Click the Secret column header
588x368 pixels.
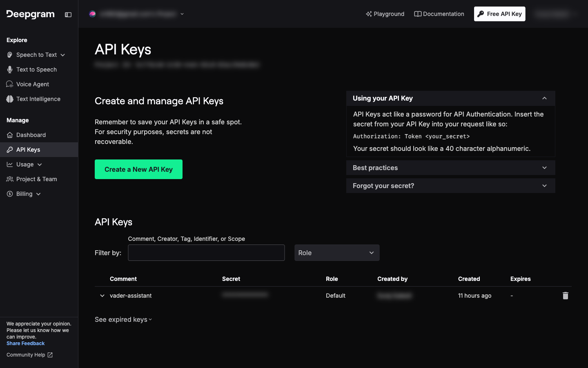click(x=231, y=279)
